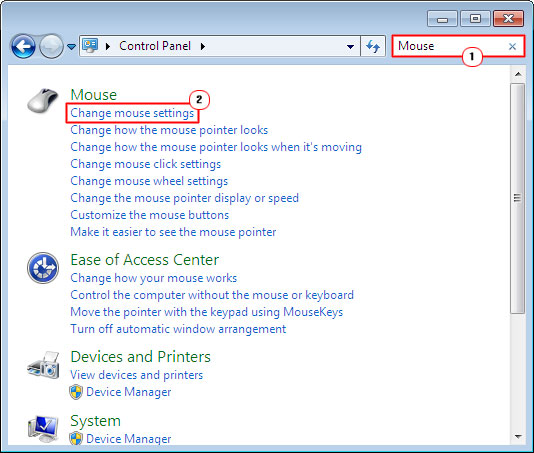
Task: Click the Devices and Printers icon
Action: point(44,365)
